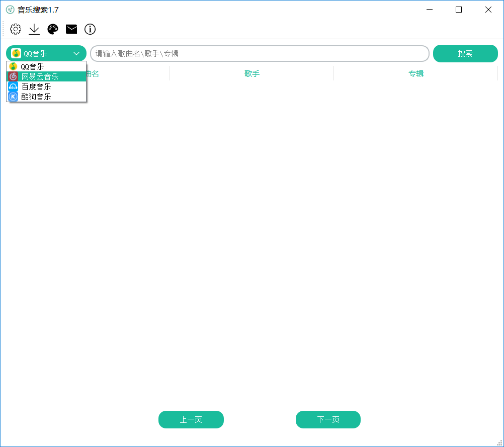Viewport: 504px width, 447px height.
Task: Pick 百度音乐 from the source list
Action: click(x=46, y=86)
